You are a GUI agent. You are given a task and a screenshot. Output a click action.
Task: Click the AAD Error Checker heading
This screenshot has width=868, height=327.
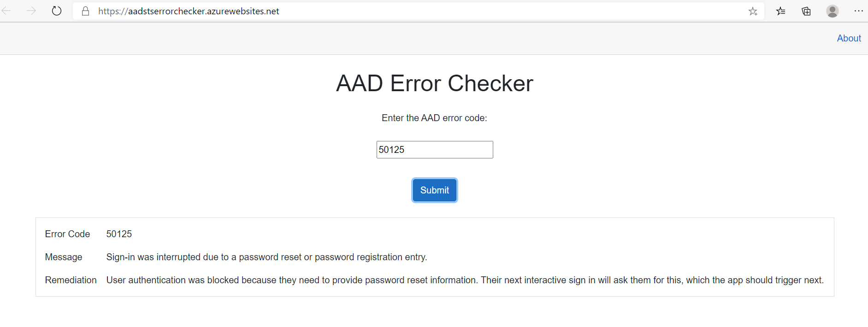434,83
